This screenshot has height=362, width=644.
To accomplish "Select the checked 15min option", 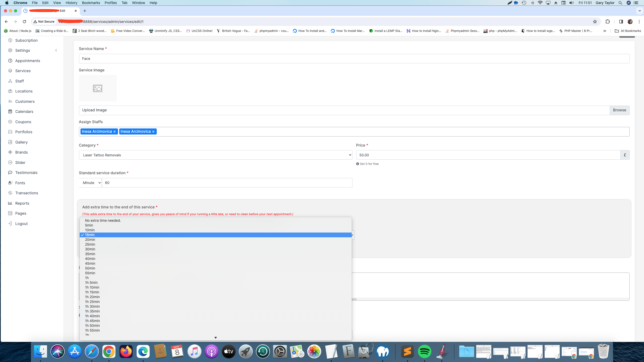I will [216, 235].
